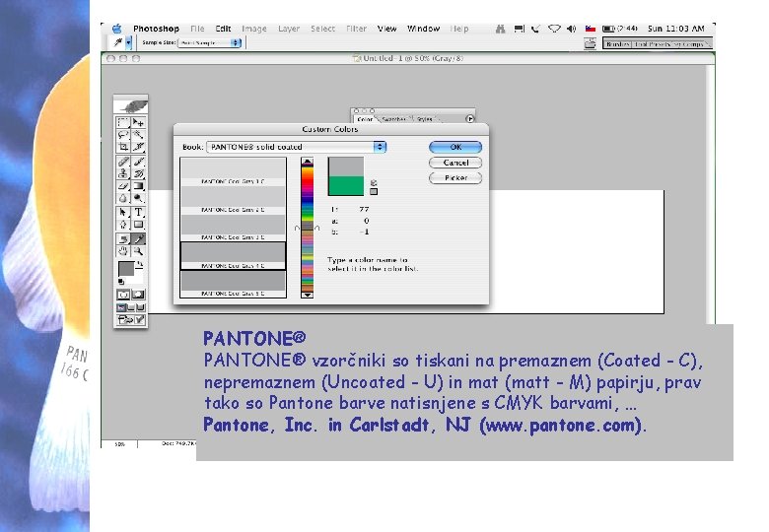Image resolution: width=769 pixels, height=532 pixels.
Task: Click the clock Sun 11:03 AM
Action: point(675,29)
